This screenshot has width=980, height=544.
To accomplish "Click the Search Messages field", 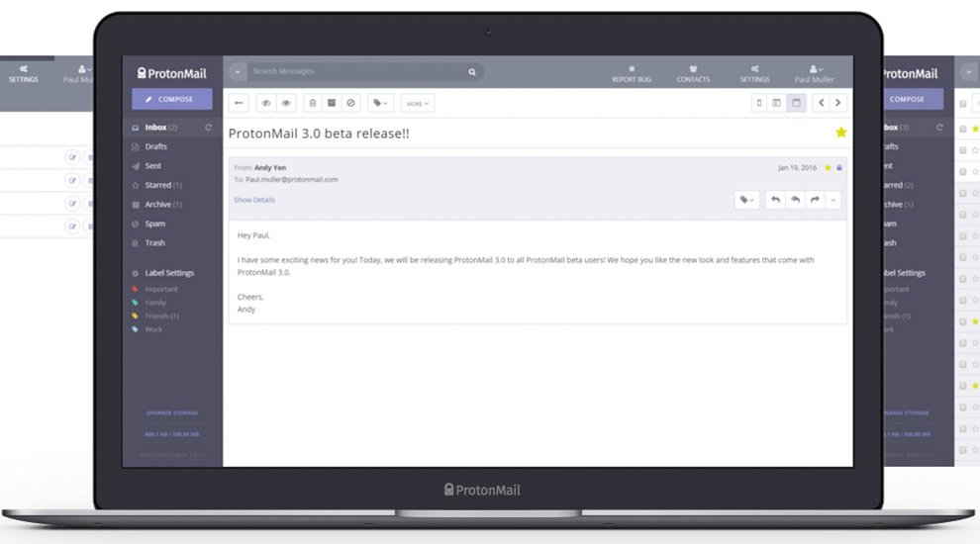I will point(356,72).
